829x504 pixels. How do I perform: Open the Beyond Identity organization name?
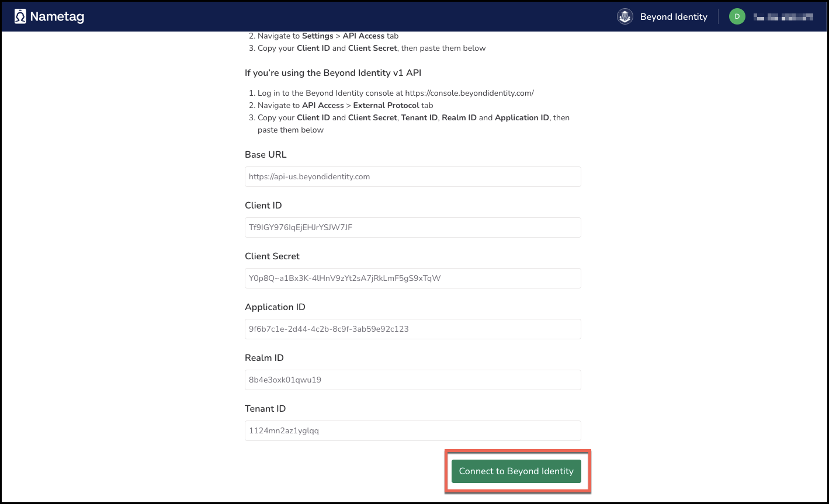(674, 17)
